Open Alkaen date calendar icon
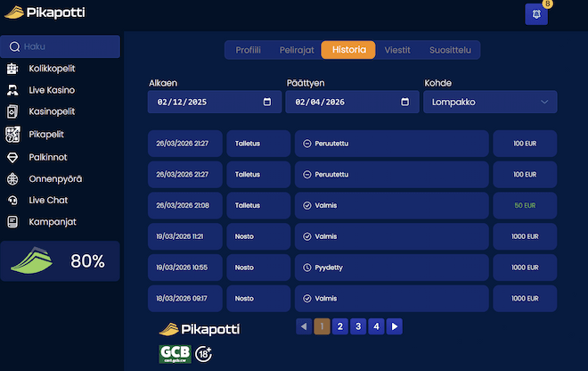Screen dimensions: 588x371 coord(267,102)
